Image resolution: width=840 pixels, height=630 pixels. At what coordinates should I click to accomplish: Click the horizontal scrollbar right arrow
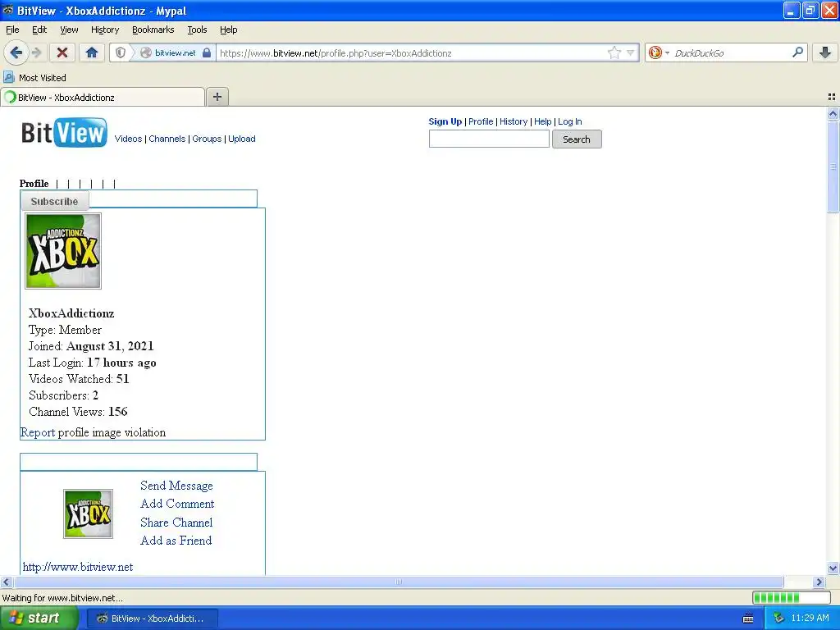coord(819,582)
